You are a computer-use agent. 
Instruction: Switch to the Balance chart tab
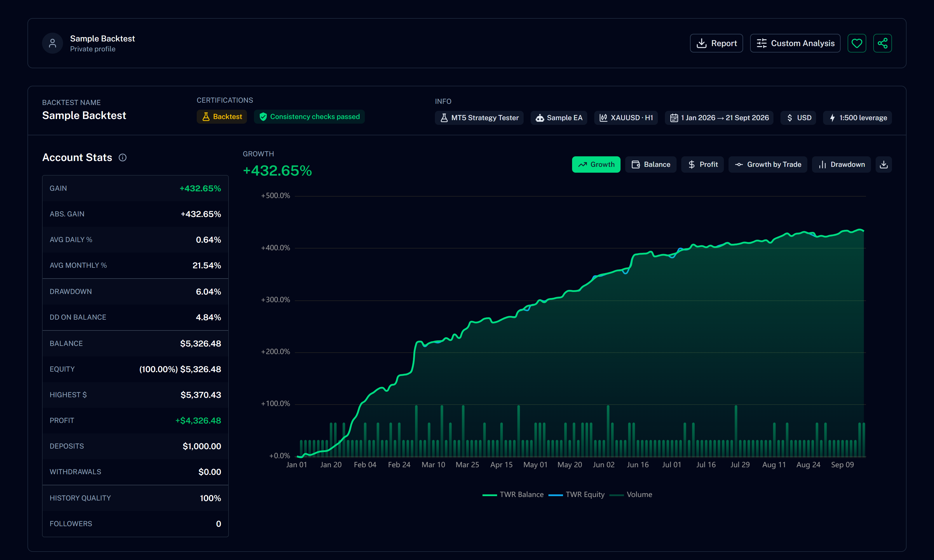pyautogui.click(x=651, y=164)
